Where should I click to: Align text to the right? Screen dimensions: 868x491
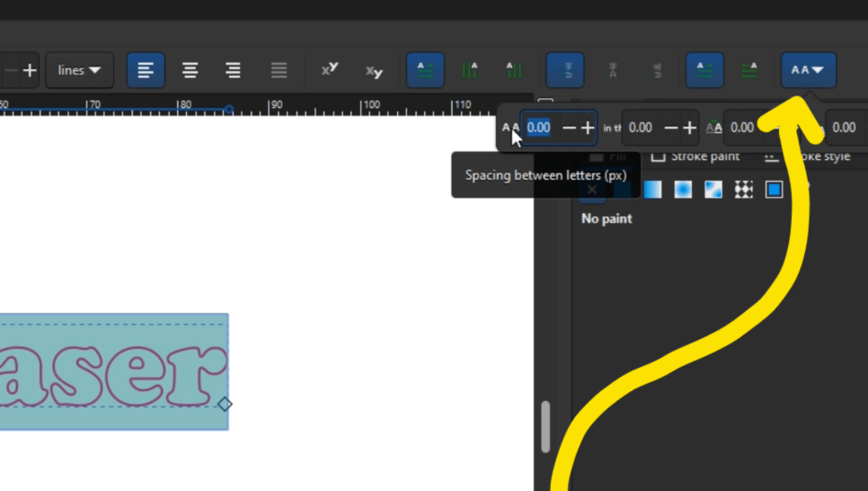[x=234, y=70]
